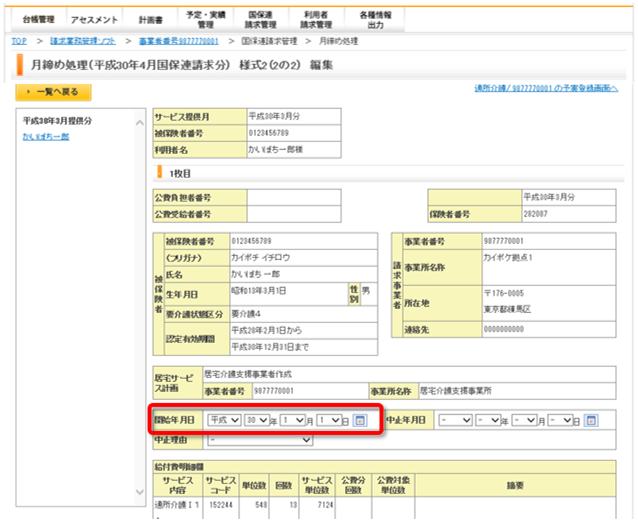Click the 一覧へ戻る button

coord(53,92)
